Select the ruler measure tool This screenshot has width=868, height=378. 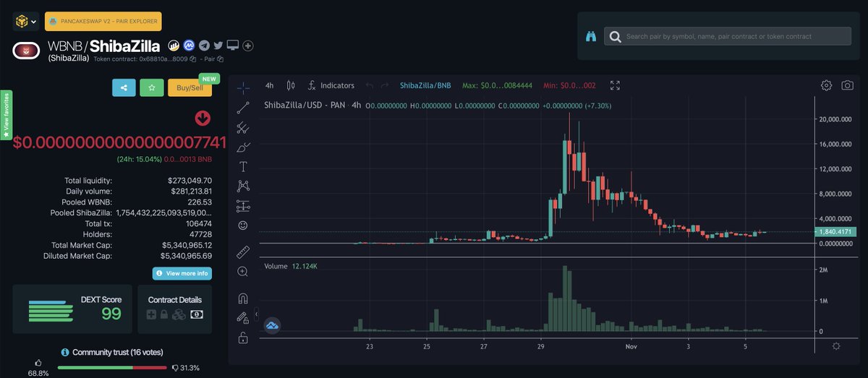[243, 252]
